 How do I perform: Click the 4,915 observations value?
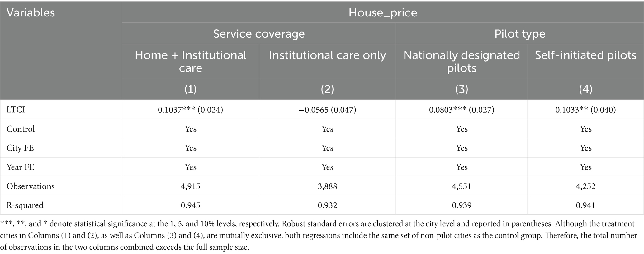coord(190,186)
